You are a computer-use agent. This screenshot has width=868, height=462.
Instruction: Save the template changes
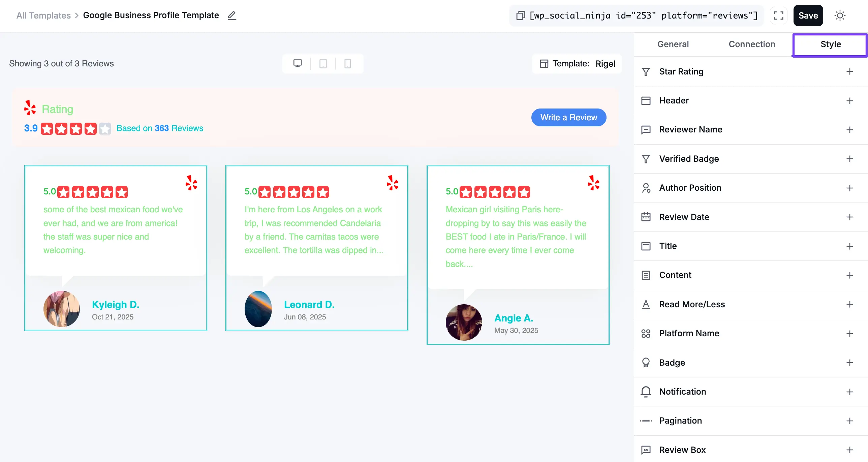(808, 16)
